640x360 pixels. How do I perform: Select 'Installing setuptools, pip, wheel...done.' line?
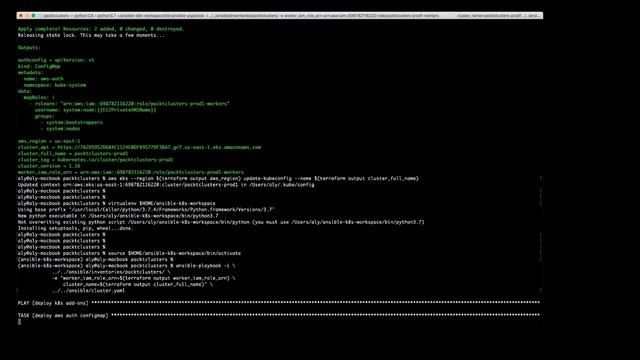point(76,228)
